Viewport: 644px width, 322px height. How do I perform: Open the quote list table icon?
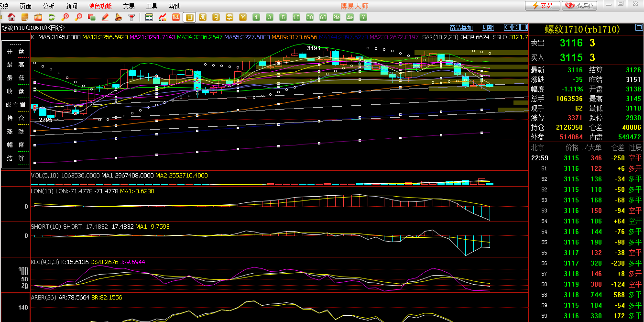pos(149,17)
